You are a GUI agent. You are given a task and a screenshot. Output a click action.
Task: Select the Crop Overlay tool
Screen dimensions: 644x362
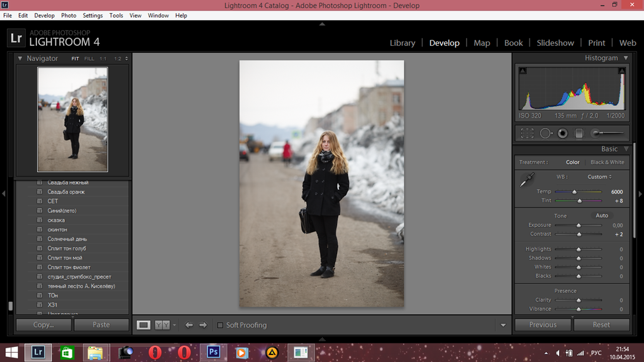click(527, 133)
